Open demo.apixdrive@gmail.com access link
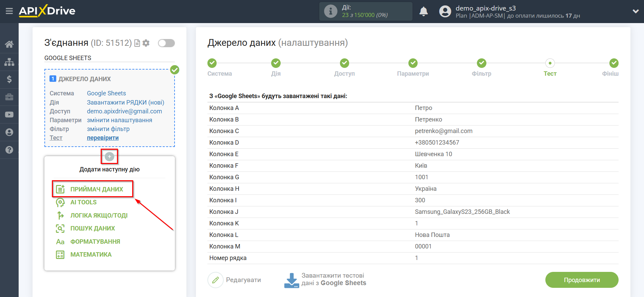The height and width of the screenshot is (297, 644). coord(124,111)
